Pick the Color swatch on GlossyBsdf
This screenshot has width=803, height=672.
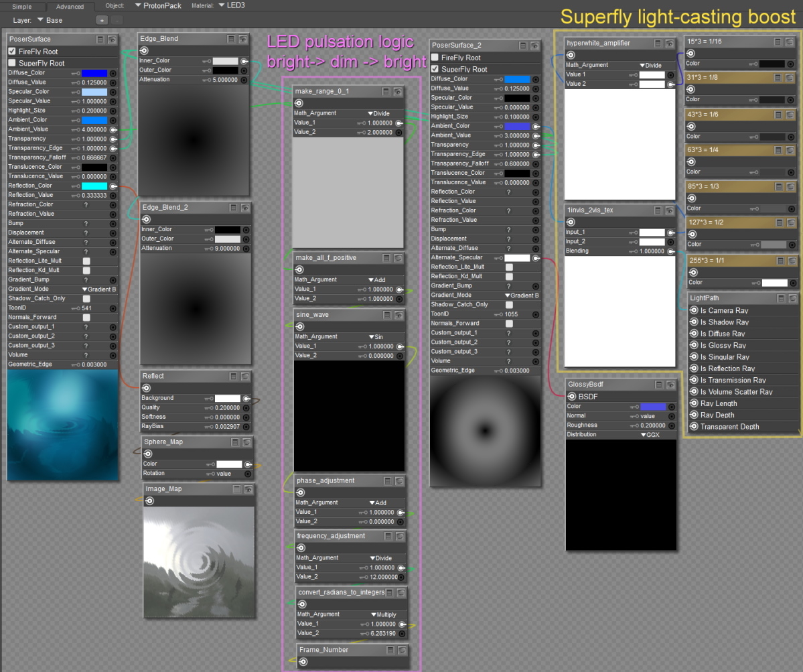653,407
